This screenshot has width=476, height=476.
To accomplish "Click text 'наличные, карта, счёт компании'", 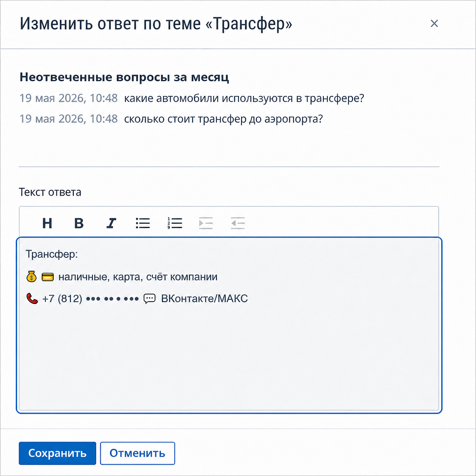I will pyautogui.click(x=138, y=277).
